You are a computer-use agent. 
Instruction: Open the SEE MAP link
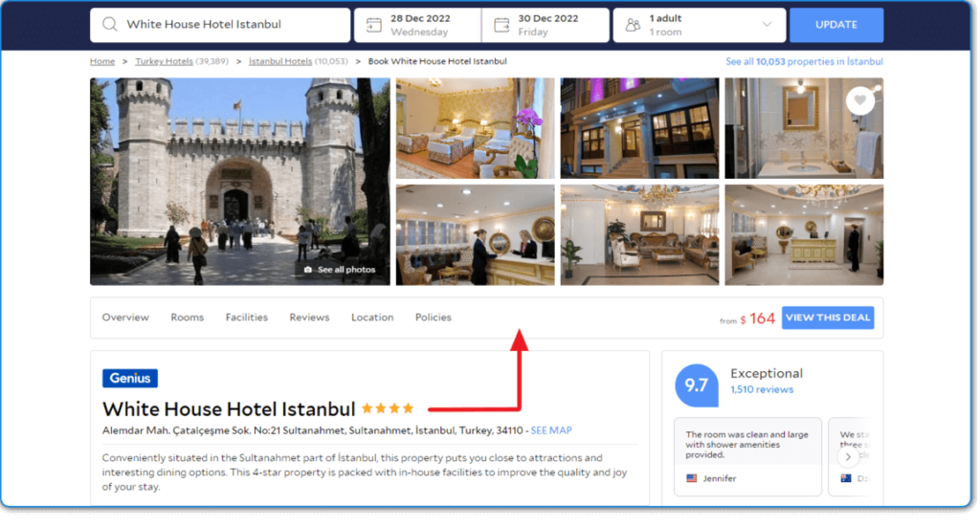coord(551,430)
